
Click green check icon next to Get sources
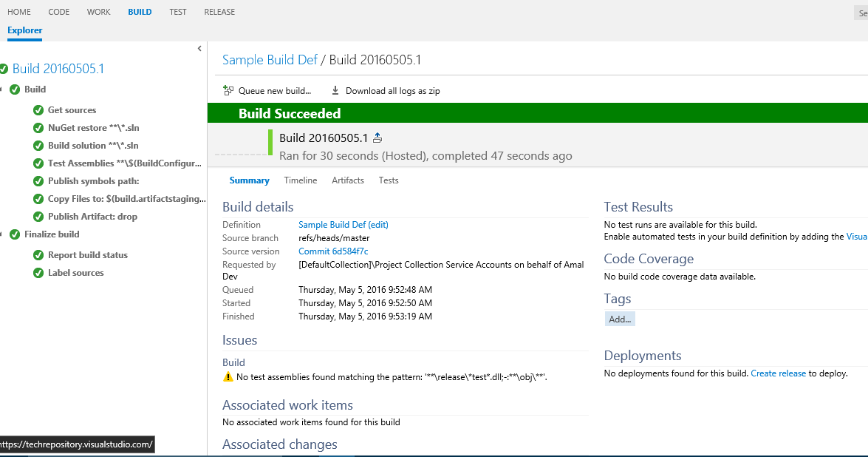click(x=38, y=110)
